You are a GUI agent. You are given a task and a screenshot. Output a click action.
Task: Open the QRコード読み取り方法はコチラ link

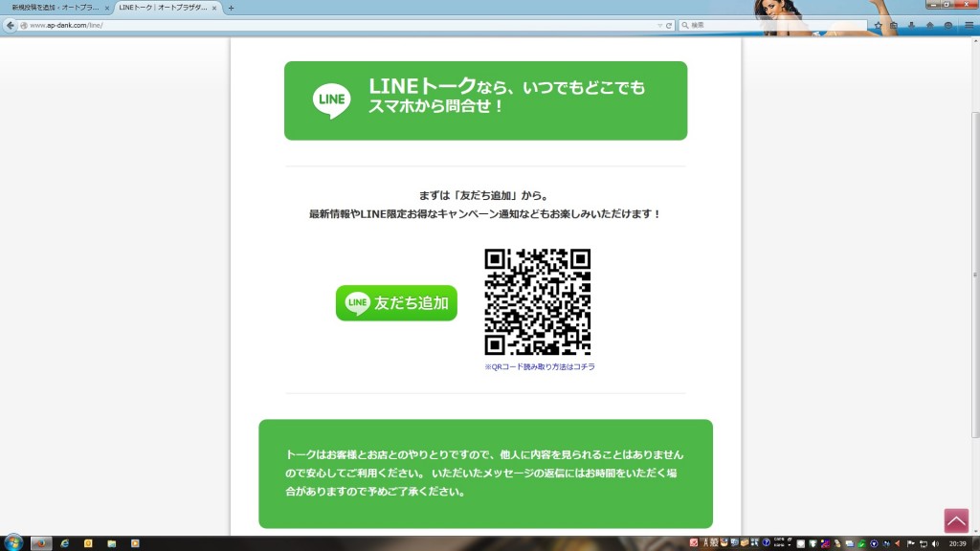[540, 367]
